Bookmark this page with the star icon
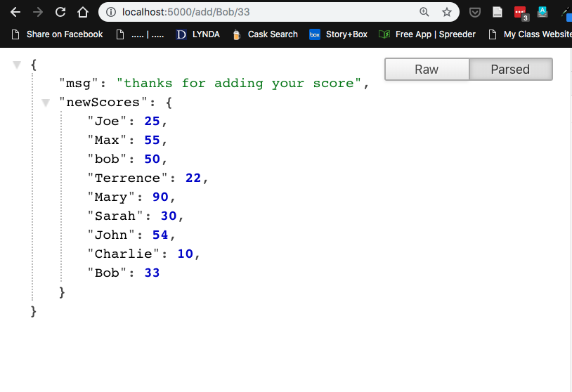 [x=446, y=12]
